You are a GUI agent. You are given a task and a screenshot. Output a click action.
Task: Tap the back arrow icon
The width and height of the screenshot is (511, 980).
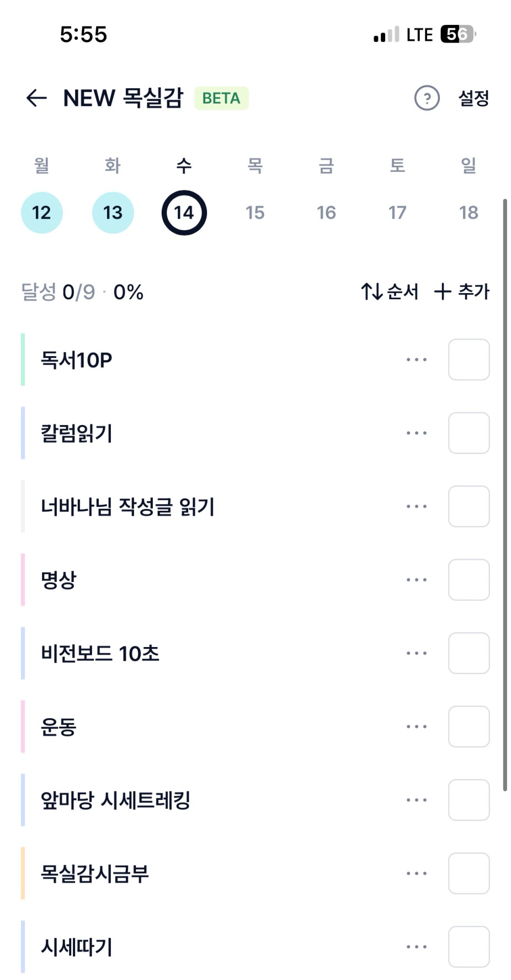(36, 98)
